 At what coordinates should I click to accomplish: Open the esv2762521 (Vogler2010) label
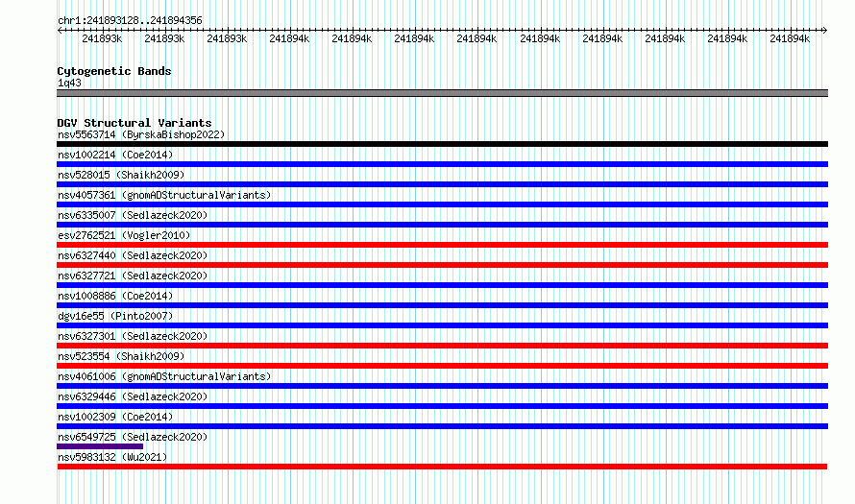(x=124, y=235)
